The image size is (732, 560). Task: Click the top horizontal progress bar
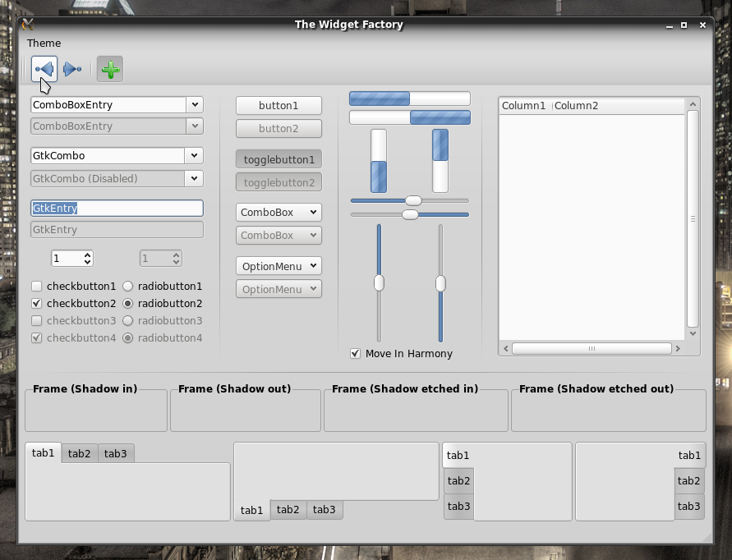click(410, 99)
